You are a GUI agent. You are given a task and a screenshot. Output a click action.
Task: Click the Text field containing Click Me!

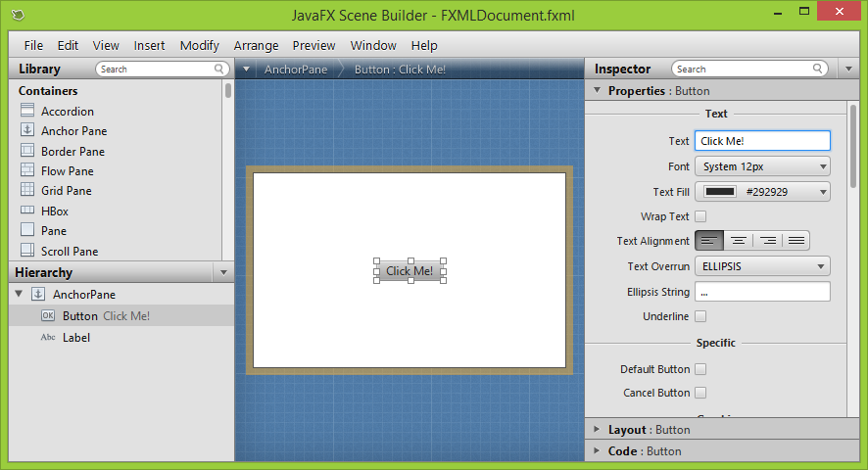point(762,141)
